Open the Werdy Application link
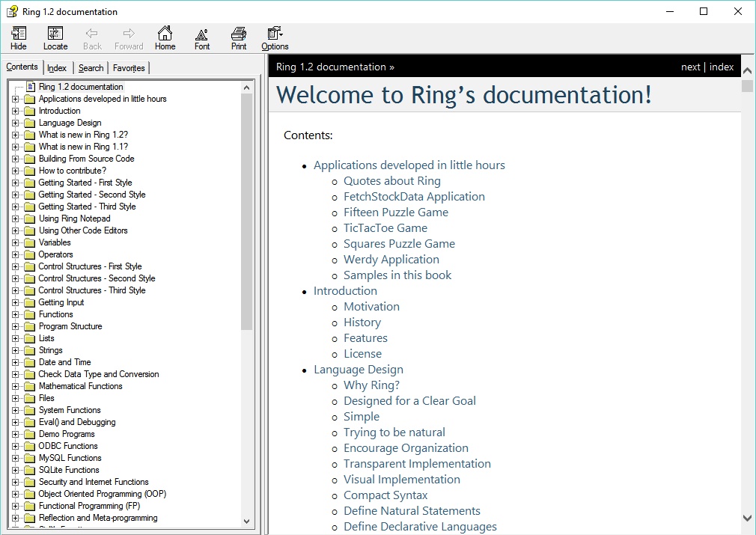The height and width of the screenshot is (535, 756). [391, 260]
